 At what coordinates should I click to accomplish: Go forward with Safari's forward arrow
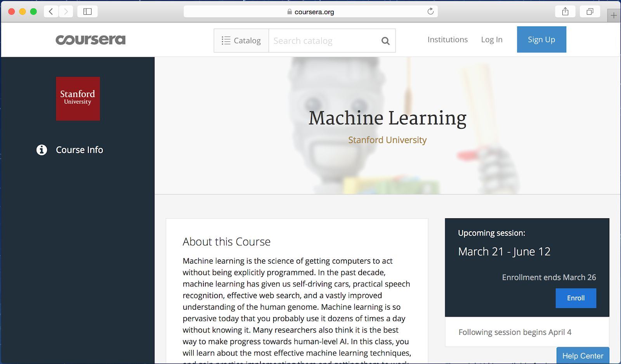coord(66,12)
